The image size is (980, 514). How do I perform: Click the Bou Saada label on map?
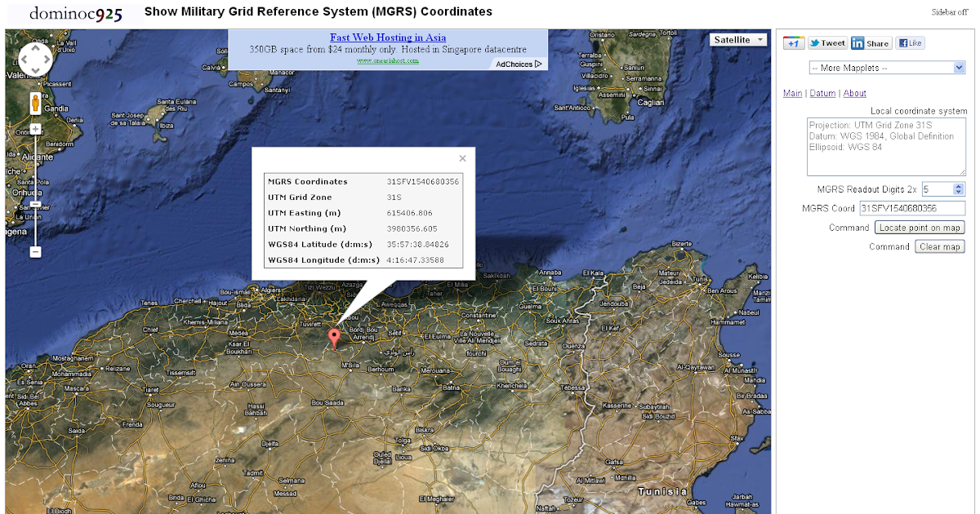(329, 403)
